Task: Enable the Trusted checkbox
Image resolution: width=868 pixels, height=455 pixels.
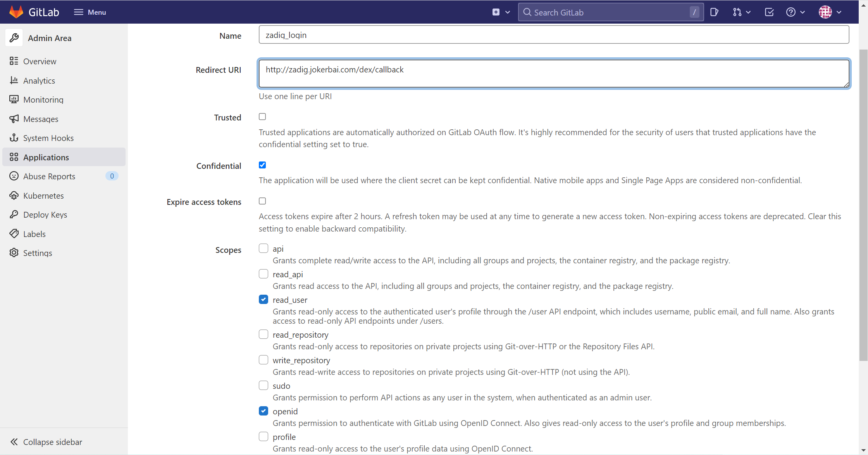Action: pyautogui.click(x=262, y=117)
